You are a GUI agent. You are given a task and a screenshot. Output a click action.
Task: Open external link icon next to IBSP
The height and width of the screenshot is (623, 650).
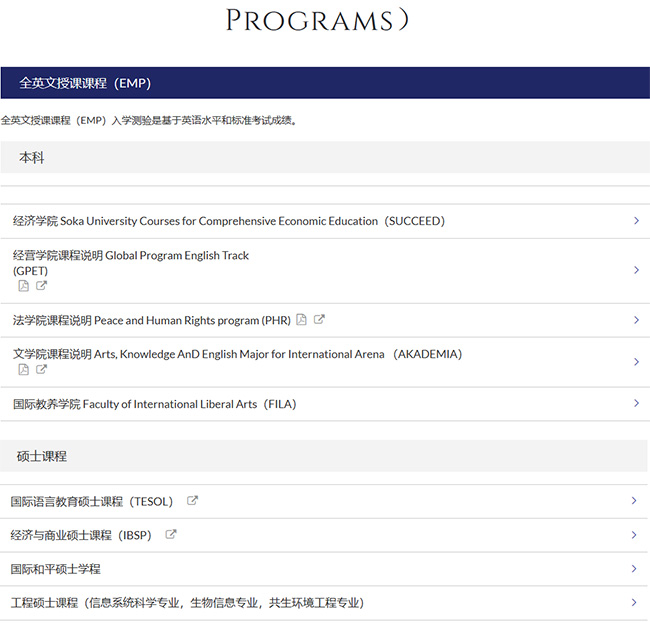[170, 534]
